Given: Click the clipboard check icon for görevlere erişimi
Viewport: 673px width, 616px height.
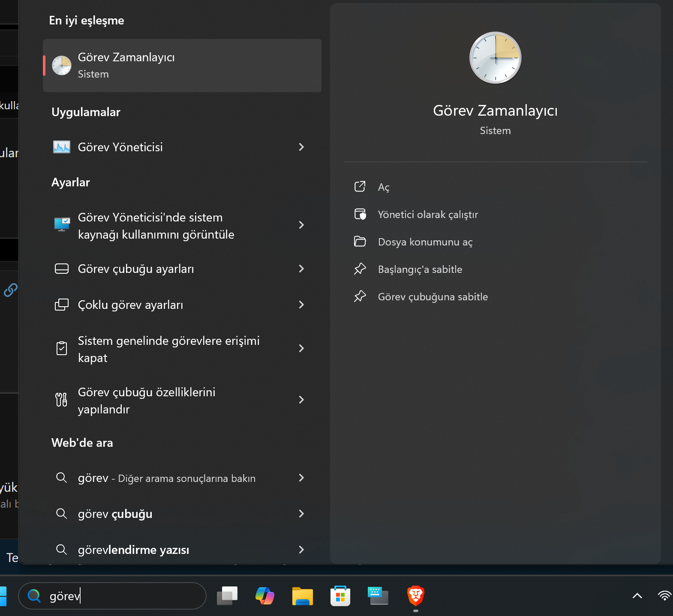Looking at the screenshot, I should 62,348.
